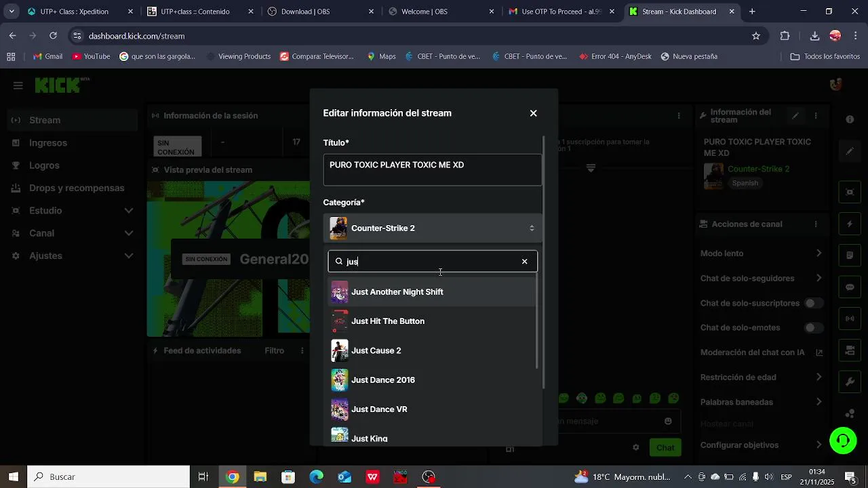Pick Just Dance VR from the list
This screenshot has height=488, width=868.
pyautogui.click(x=433, y=409)
